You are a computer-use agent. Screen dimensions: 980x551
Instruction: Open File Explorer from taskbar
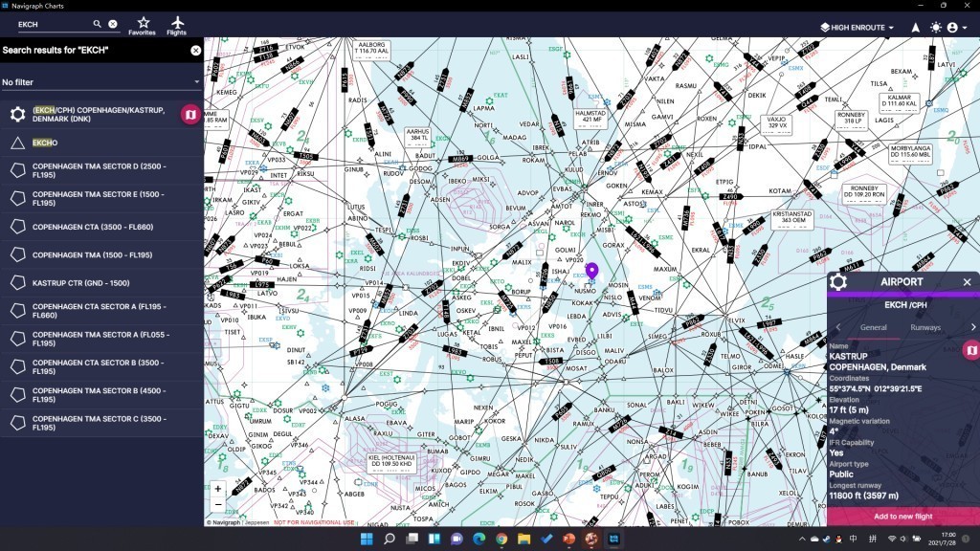(523, 539)
